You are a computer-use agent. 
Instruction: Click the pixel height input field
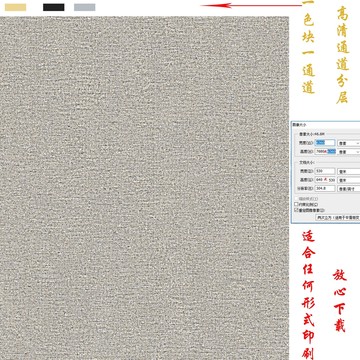325,151
